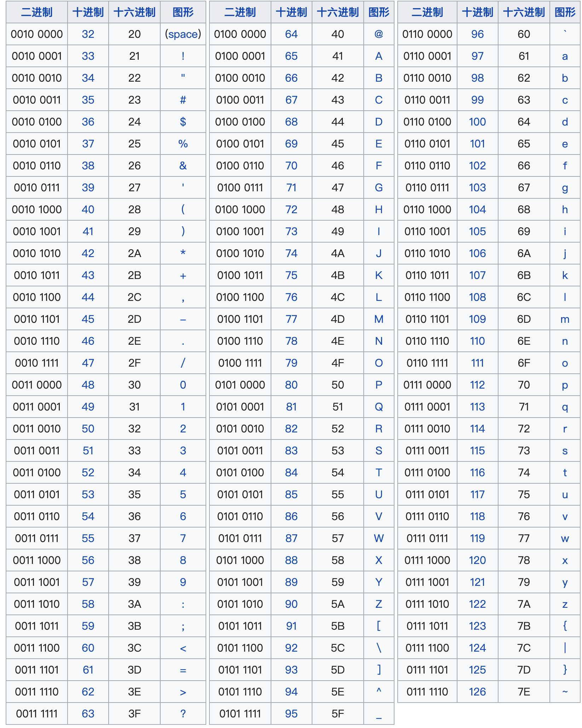Select hexadecimal cell 4D

[x=338, y=319]
